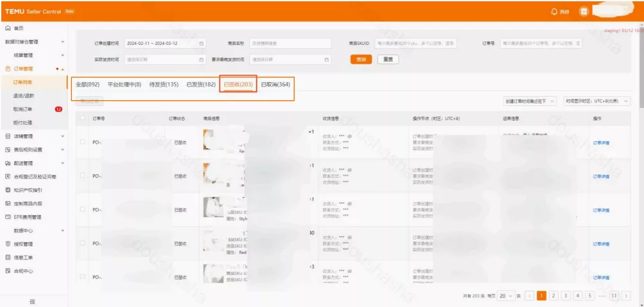Open the store account avatar icon

click(x=584, y=11)
